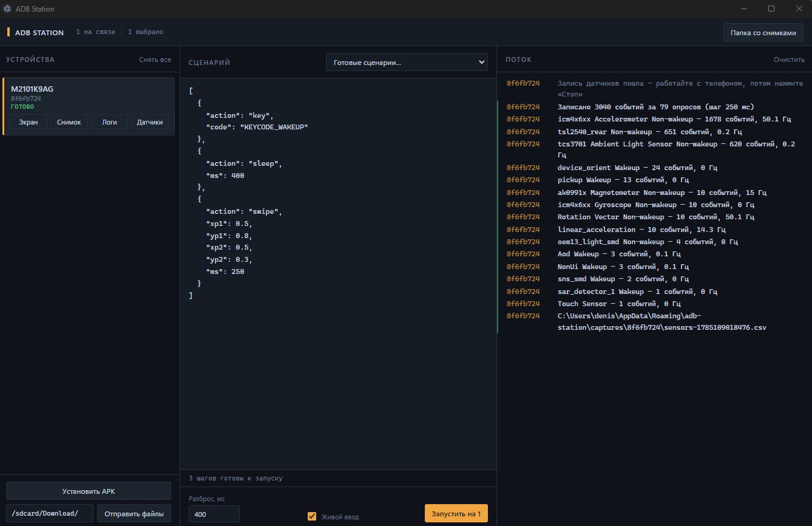Toggle the Живой ввод checkbox

click(312, 516)
